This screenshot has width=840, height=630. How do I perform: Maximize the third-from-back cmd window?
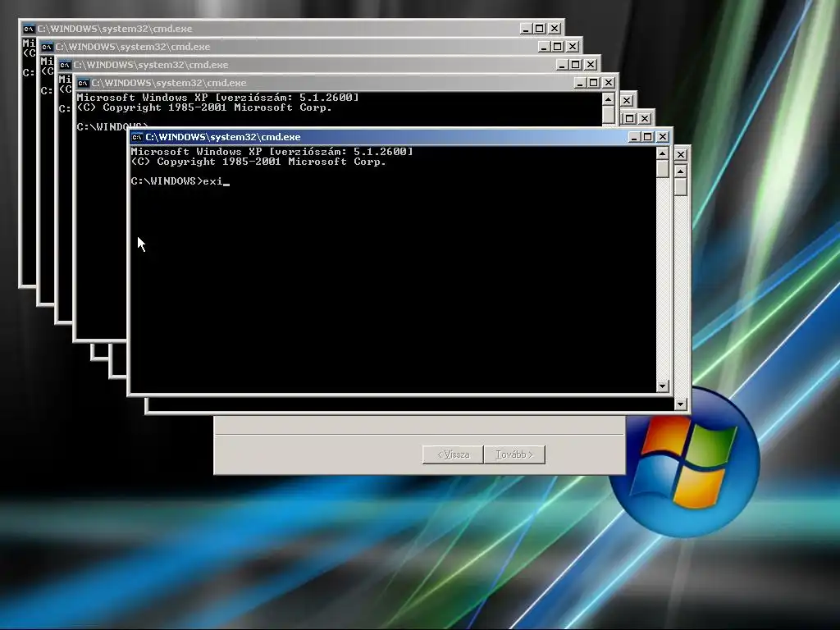[576, 66]
